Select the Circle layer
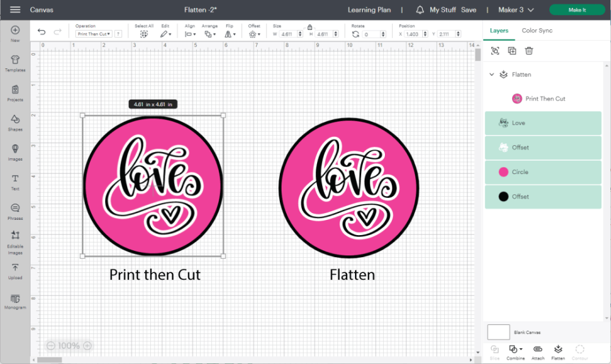 pos(543,172)
